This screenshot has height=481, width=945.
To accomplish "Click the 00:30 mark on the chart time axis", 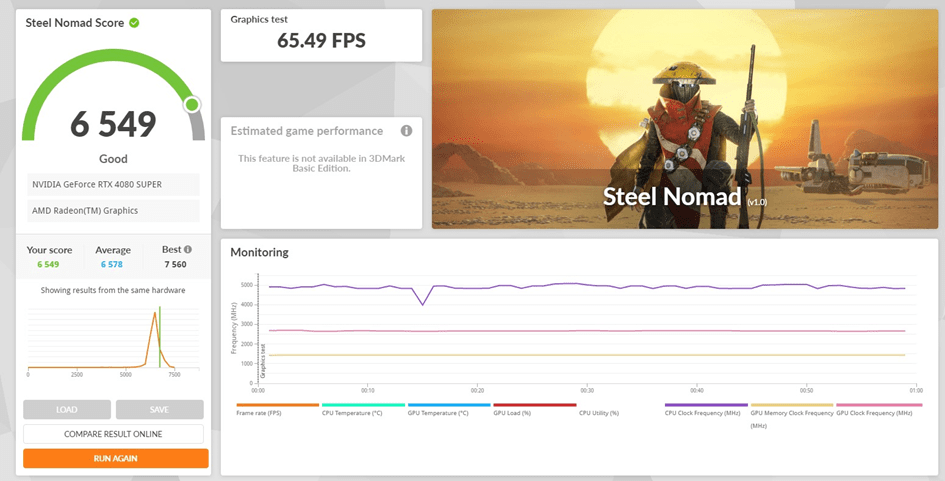I will tap(587, 391).
